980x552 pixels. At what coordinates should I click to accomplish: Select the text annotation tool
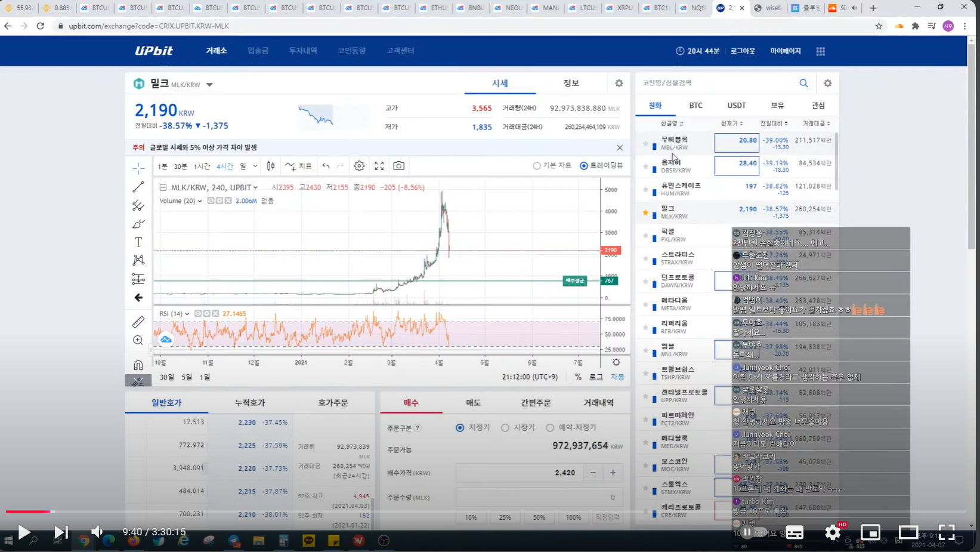point(138,242)
